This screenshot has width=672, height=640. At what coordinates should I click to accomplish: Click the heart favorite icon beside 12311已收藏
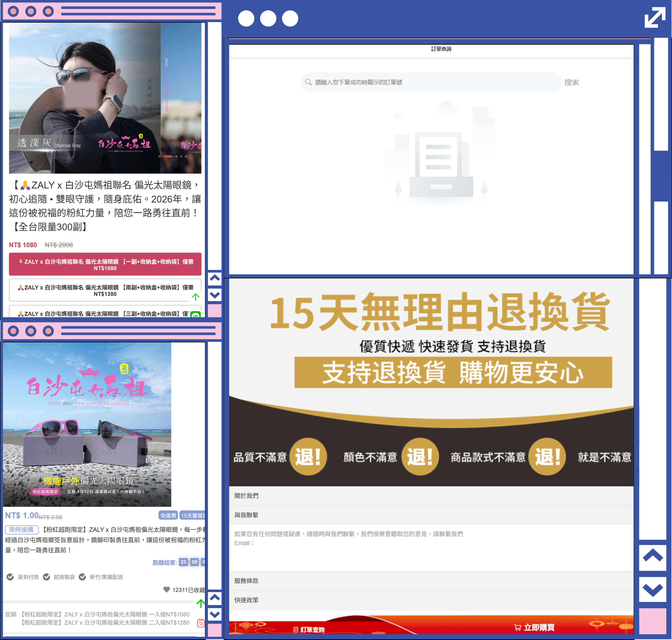[x=166, y=589]
